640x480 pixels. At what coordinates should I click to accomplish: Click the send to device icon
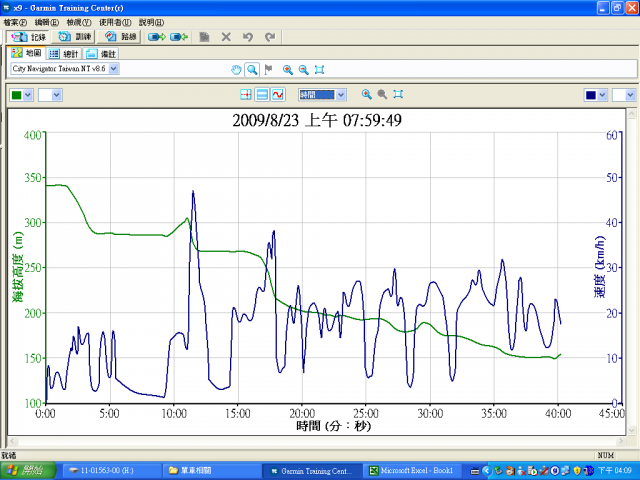tap(157, 37)
